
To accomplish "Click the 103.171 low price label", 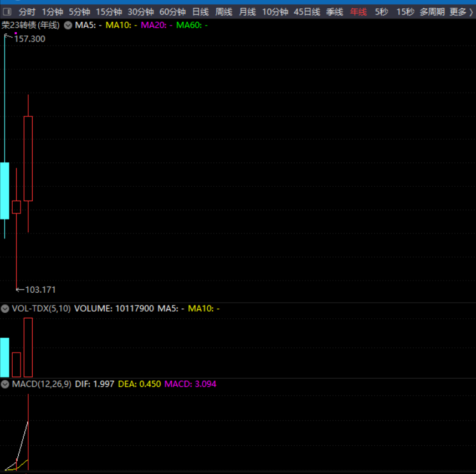I will coord(40,290).
